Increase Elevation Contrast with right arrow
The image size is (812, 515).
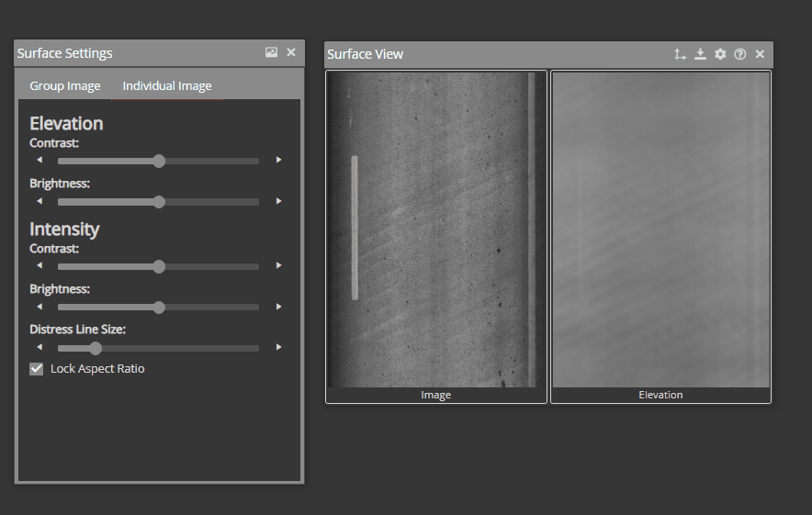point(278,161)
